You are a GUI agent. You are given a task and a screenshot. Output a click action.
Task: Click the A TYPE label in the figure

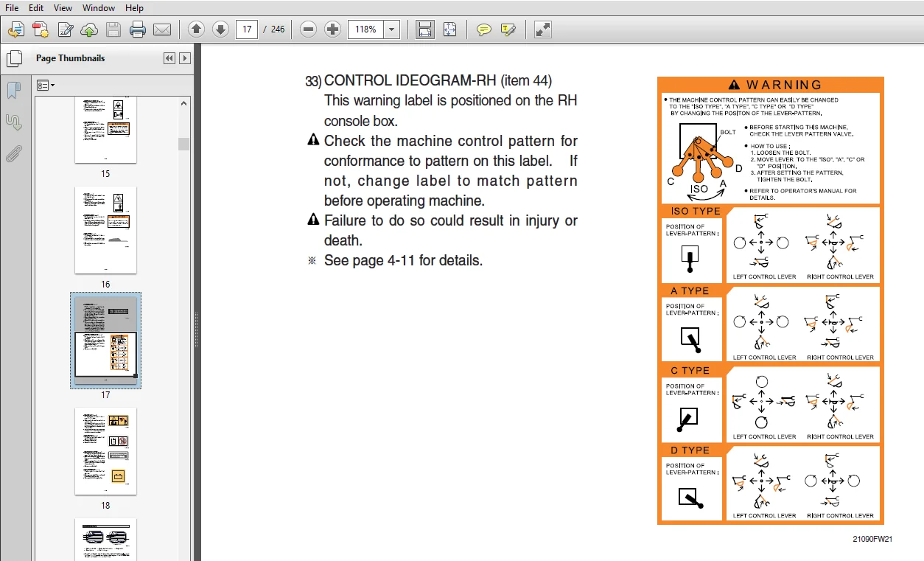click(690, 291)
